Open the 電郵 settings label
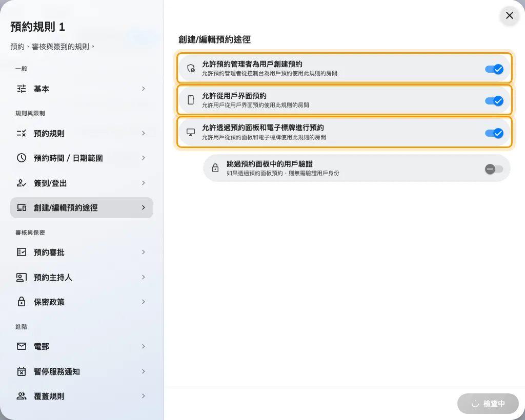The width and height of the screenshot is (525, 420). coord(42,346)
